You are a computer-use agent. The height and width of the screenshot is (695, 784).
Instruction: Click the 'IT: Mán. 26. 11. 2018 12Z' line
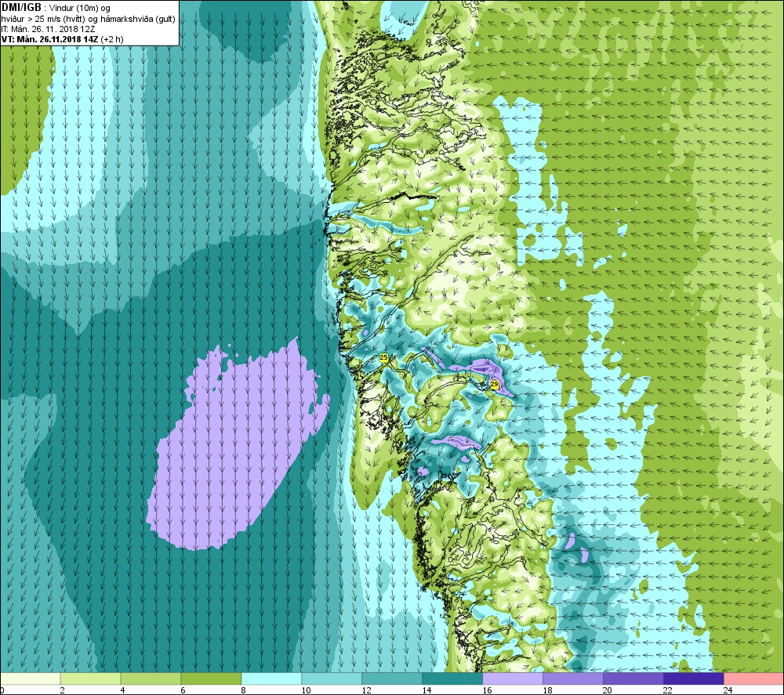pyautogui.click(x=48, y=29)
